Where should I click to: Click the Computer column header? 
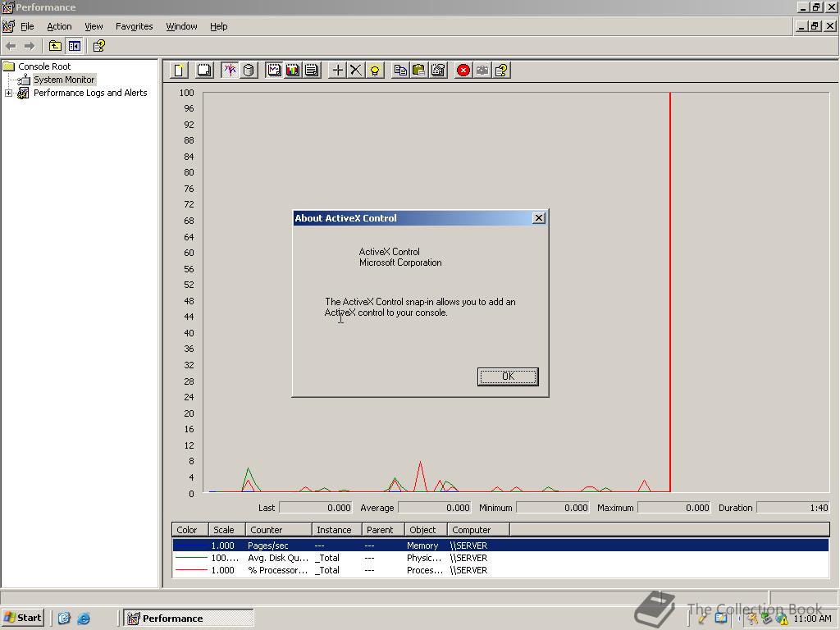click(x=478, y=530)
